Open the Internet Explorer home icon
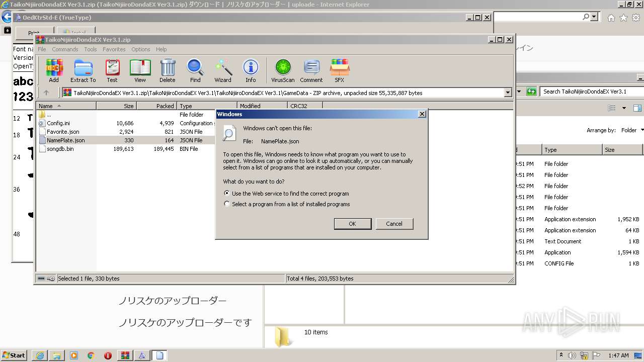 [x=611, y=18]
